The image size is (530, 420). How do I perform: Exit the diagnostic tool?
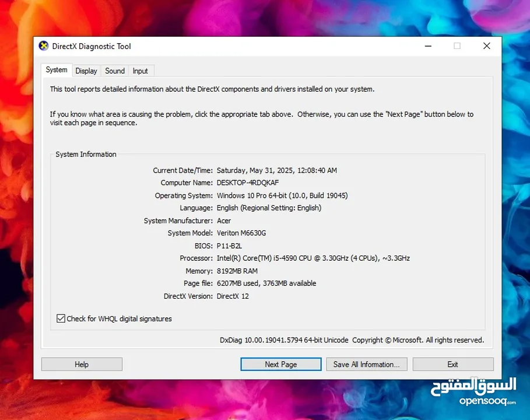(x=453, y=364)
